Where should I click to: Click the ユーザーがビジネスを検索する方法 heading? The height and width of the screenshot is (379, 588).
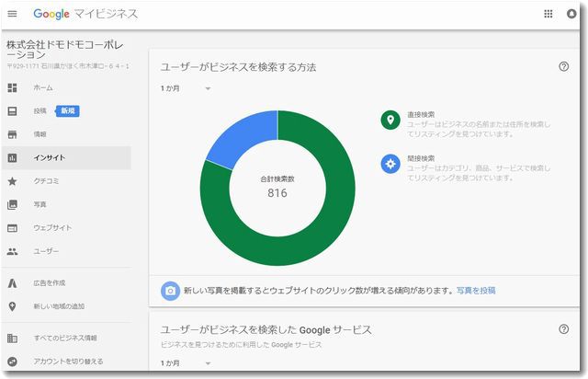pos(239,67)
